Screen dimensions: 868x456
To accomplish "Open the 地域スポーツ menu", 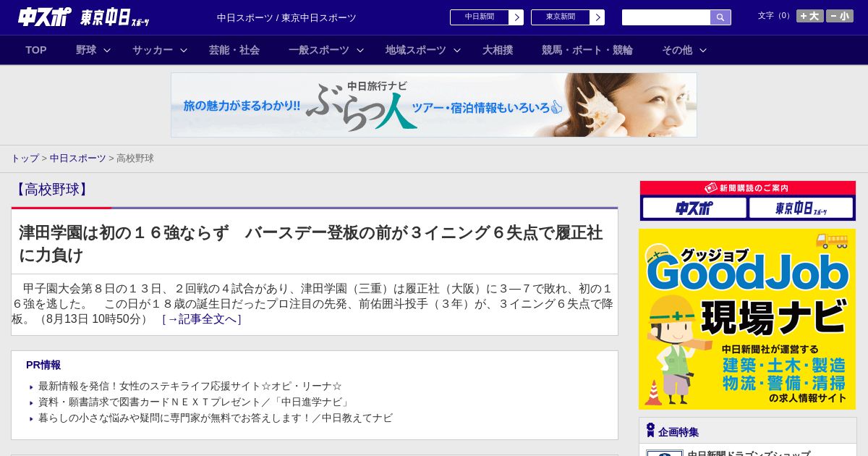I will click(416, 50).
